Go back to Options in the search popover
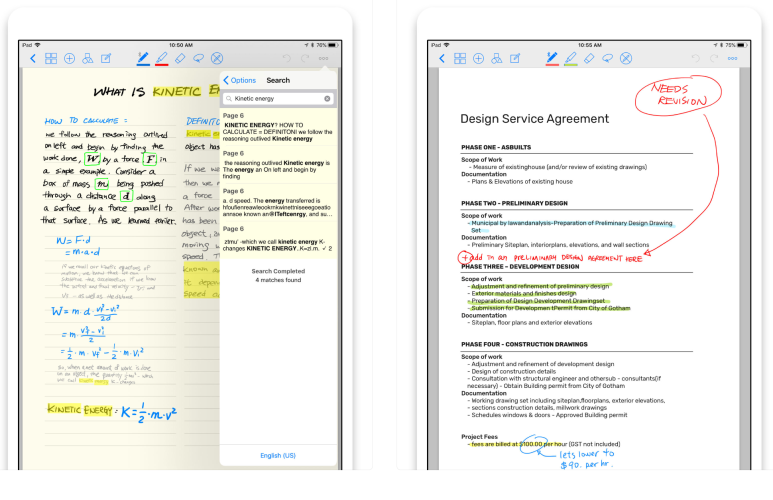Screen dimensions: 773x500 (240, 80)
